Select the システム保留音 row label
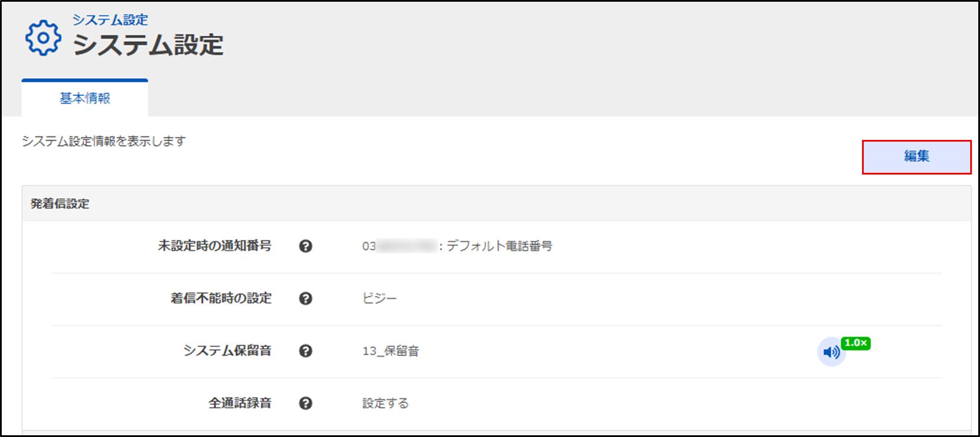Image resolution: width=980 pixels, height=437 pixels. pyautogui.click(x=227, y=351)
